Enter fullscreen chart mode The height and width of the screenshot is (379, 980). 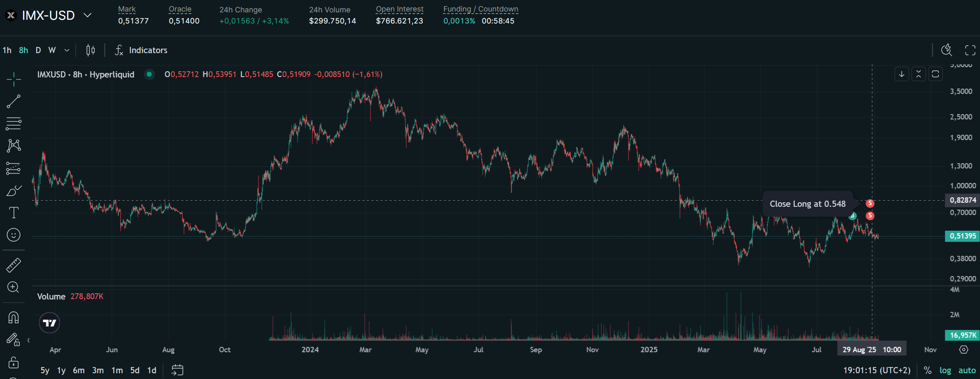tap(970, 50)
